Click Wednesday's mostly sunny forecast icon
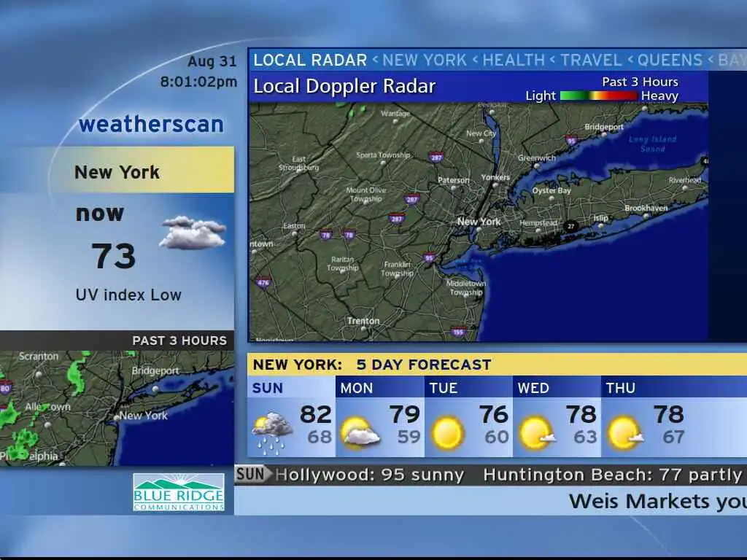The width and height of the screenshot is (747, 560). tap(538, 433)
